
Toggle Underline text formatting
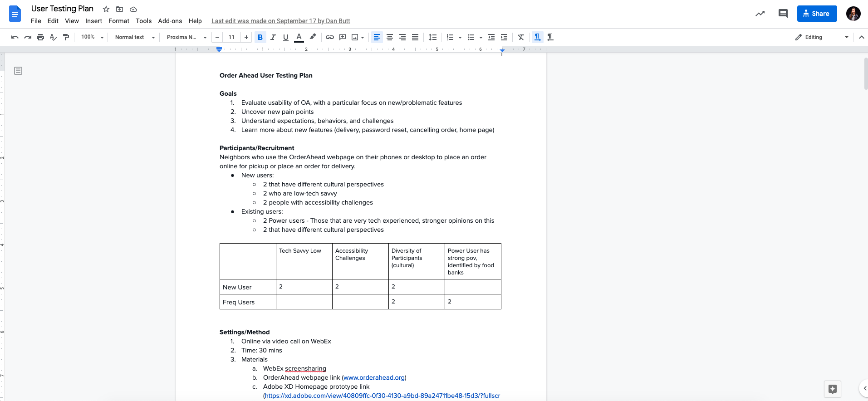tap(285, 37)
